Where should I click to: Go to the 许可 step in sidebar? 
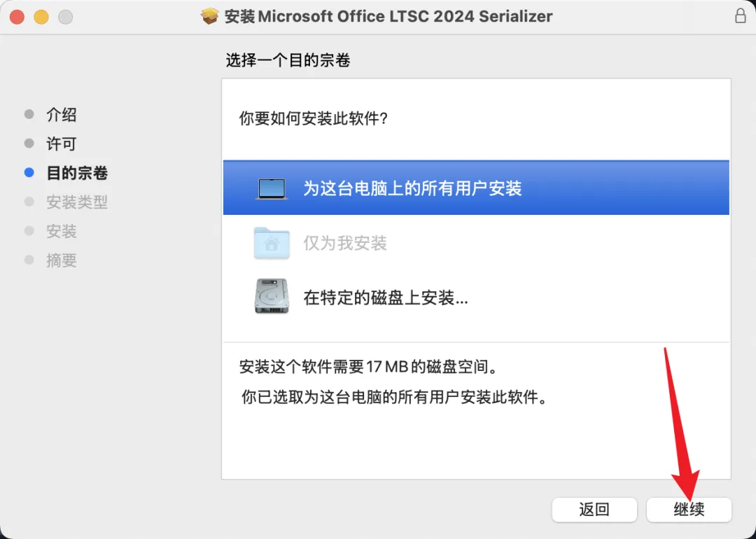(61, 143)
